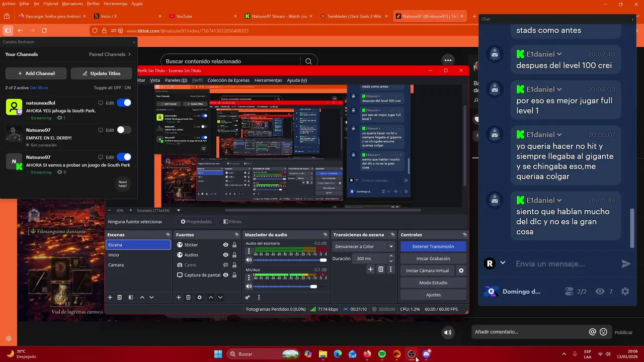The image size is (644, 362).
Task: Open Windows Start menu
Action: click(218, 354)
